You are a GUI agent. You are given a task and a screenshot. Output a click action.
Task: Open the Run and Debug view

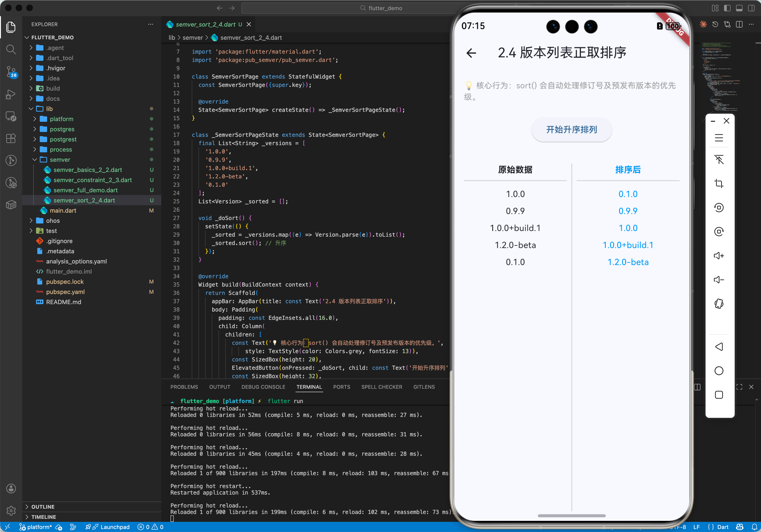coord(11,95)
